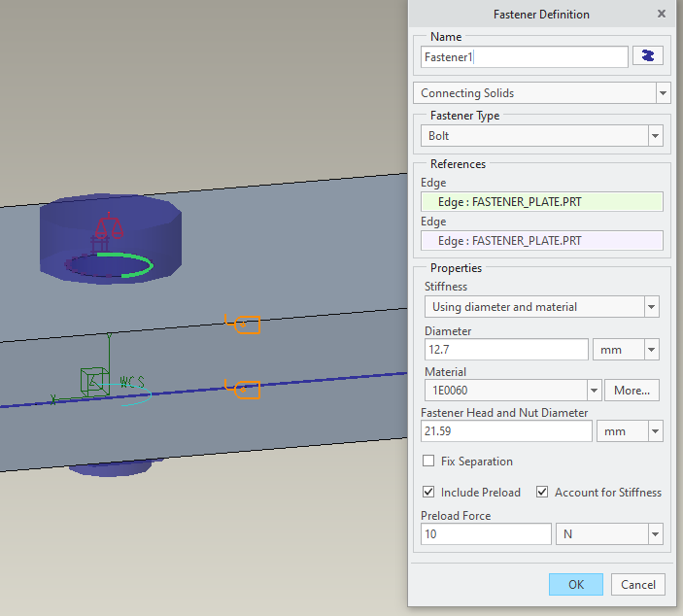The width and height of the screenshot is (683, 616).
Task: Open the Connecting Solids dropdown
Action: pos(663,93)
